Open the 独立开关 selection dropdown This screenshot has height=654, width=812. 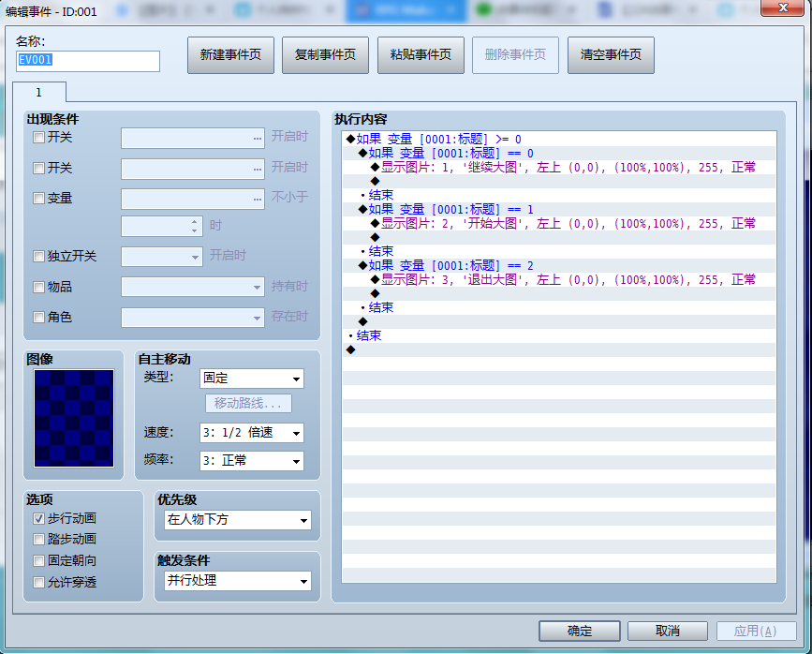(x=162, y=257)
